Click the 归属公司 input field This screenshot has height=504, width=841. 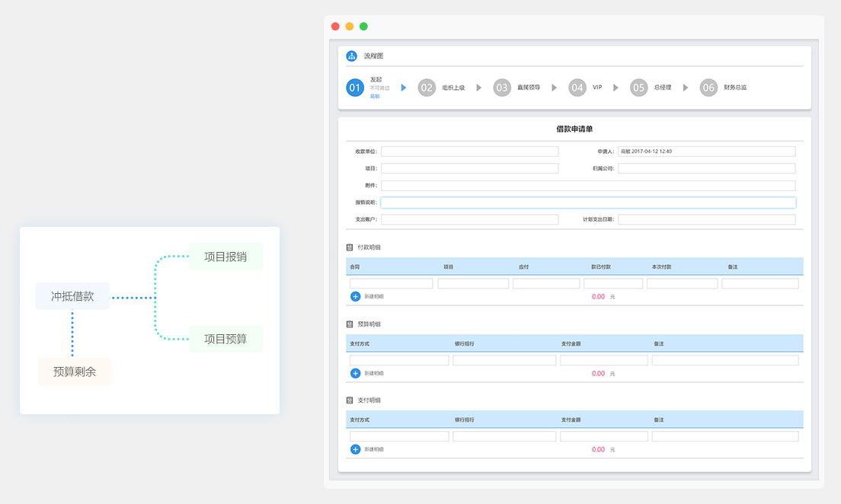click(x=706, y=168)
